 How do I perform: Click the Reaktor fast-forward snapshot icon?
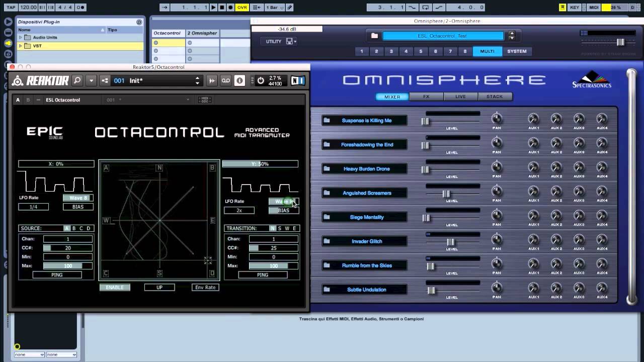tap(212, 80)
